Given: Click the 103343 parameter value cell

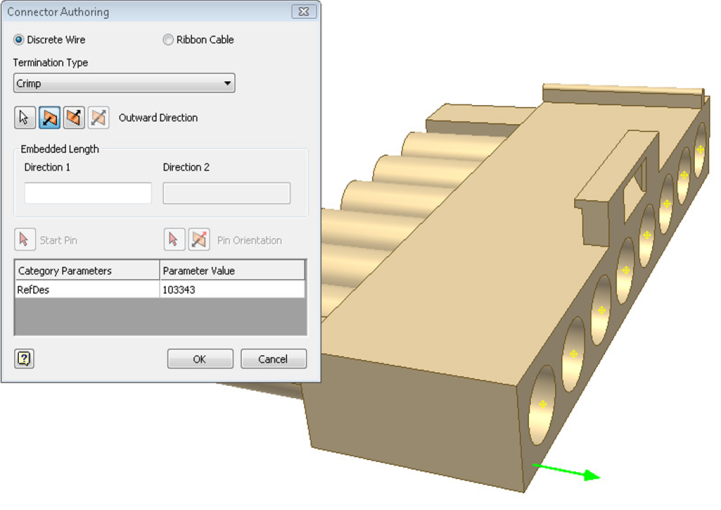Looking at the screenshot, I should coord(232,290).
